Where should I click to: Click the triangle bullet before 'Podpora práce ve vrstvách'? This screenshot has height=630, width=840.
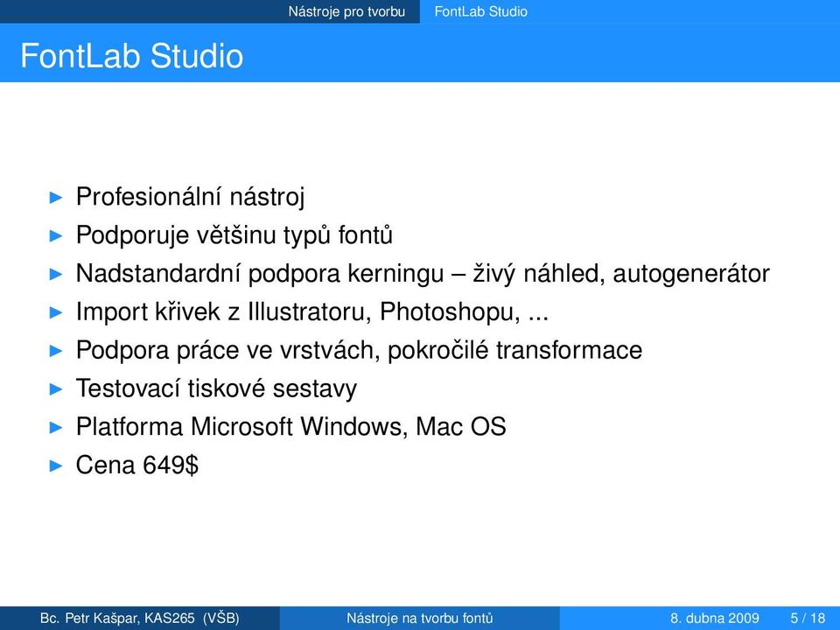click(56, 351)
